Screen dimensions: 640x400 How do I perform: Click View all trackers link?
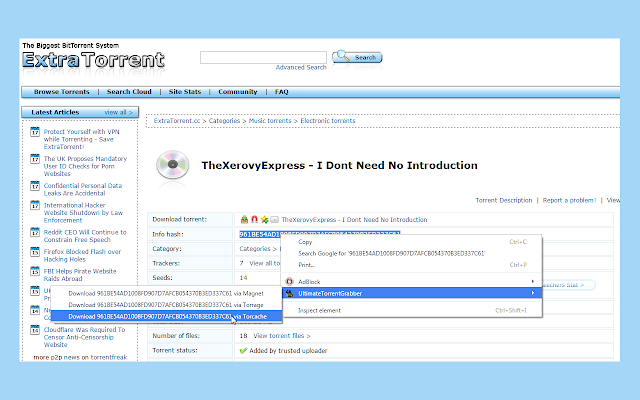coord(264,263)
